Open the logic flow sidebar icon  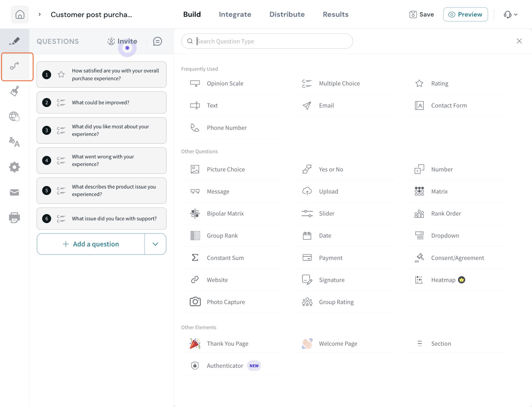[x=15, y=66]
